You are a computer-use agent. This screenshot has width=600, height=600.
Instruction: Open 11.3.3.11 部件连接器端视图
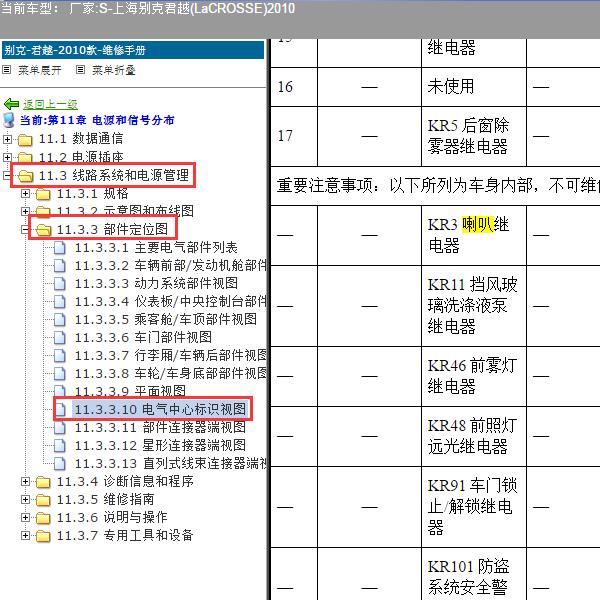[160, 427]
